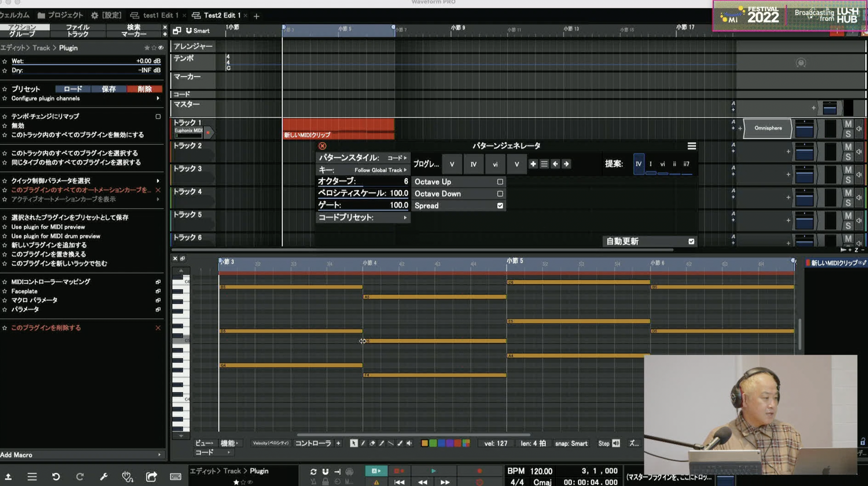Screen dimensions: 868x486
Task: Toggle the loop icon in transport
Action: 313,472
